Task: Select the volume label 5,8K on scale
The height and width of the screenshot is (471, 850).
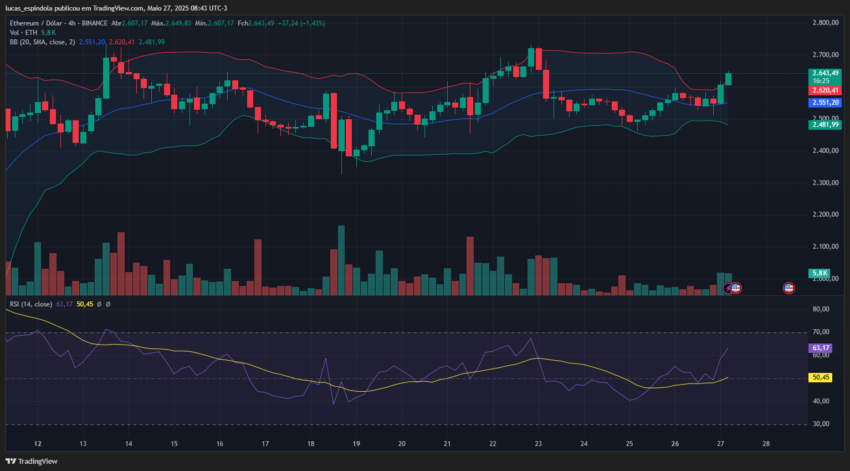Action: (819, 273)
